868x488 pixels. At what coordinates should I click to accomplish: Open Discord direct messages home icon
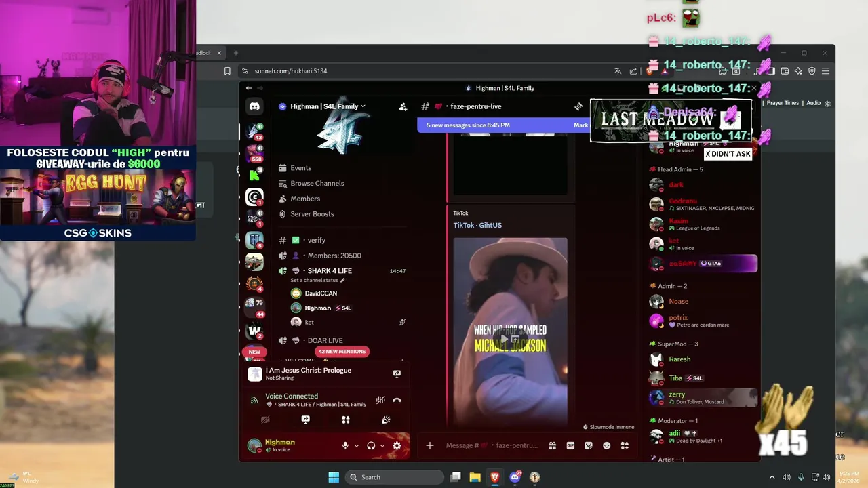tap(254, 106)
